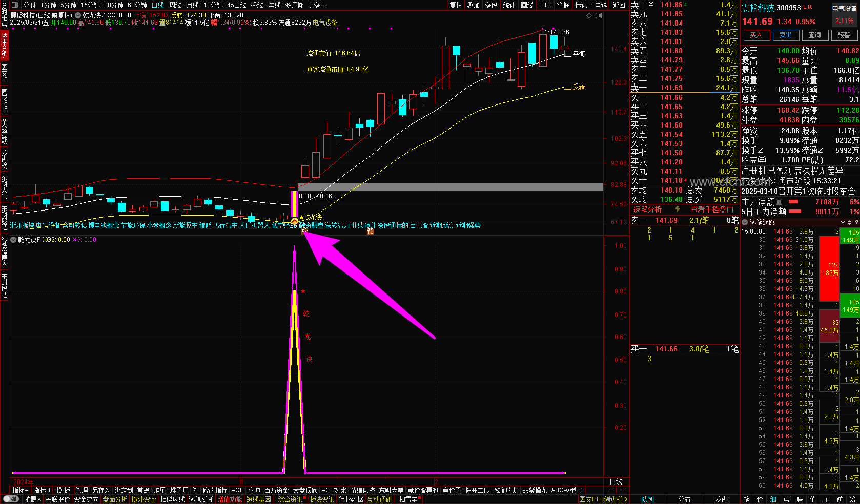Viewport: 860px width, 504px height.
Task: Select the 百万资金 indicator
Action: click(x=276, y=490)
